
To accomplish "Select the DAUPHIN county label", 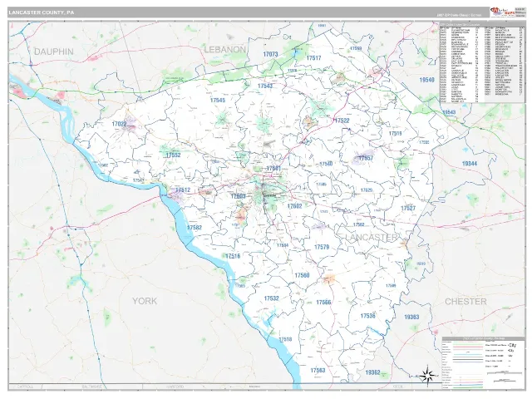I will 54,52.
